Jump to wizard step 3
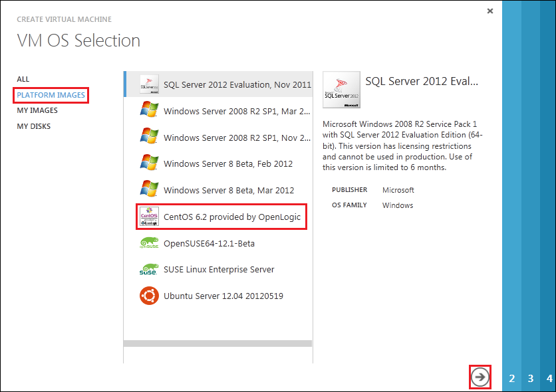The width and height of the screenshot is (556, 392). (531, 379)
